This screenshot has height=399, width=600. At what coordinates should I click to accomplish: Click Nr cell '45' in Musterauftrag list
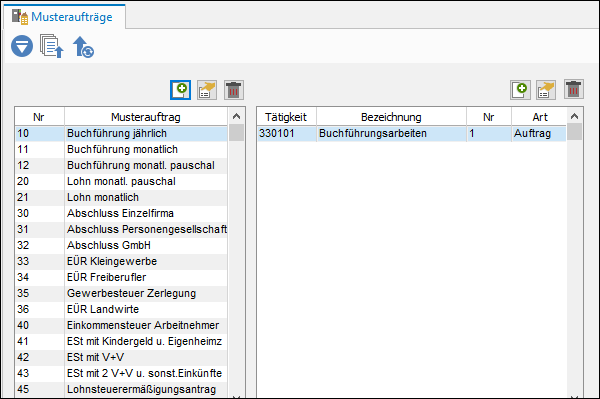pos(40,389)
